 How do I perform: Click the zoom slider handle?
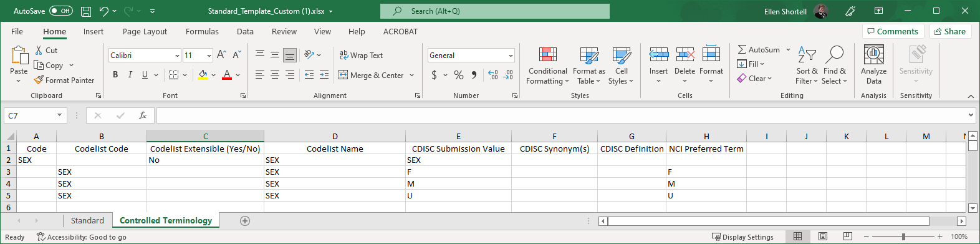click(903, 237)
